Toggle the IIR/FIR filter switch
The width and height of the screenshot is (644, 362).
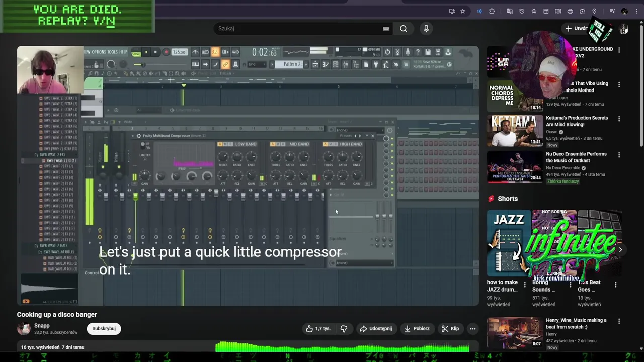click(143, 145)
